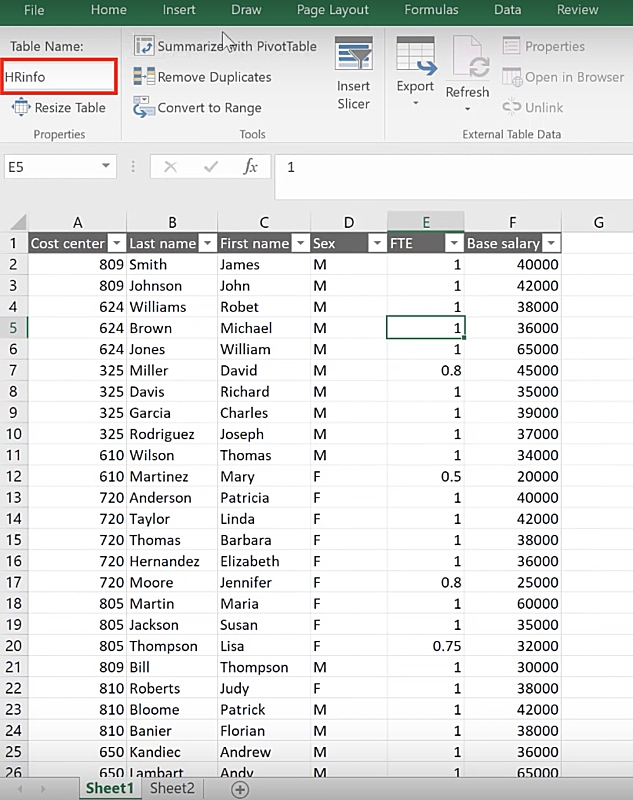Open the Formulas ribbon tab

coord(431,10)
